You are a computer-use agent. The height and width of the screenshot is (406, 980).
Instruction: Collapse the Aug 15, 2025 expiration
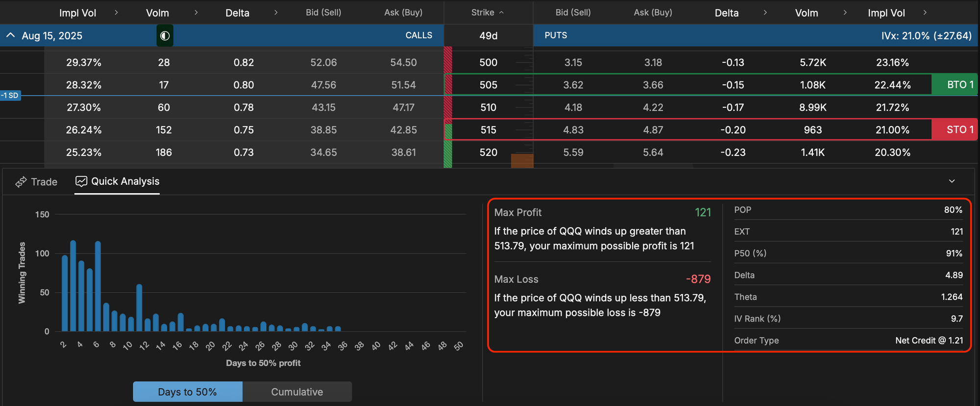pyautogui.click(x=10, y=35)
